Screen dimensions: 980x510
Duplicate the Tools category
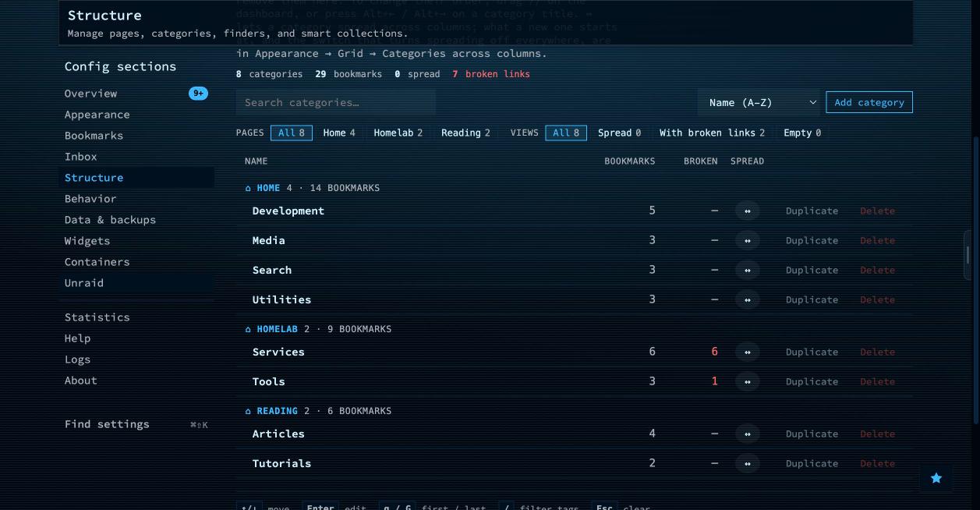pyautogui.click(x=812, y=381)
